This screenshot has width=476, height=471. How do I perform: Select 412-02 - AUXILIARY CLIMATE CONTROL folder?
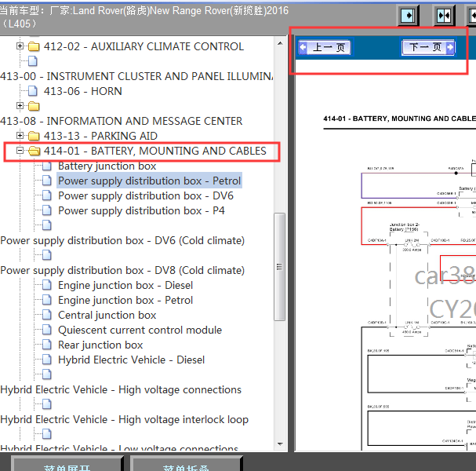point(144,46)
